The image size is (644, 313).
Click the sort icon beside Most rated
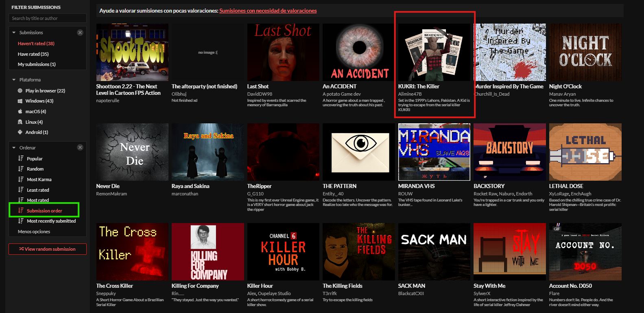click(x=21, y=200)
